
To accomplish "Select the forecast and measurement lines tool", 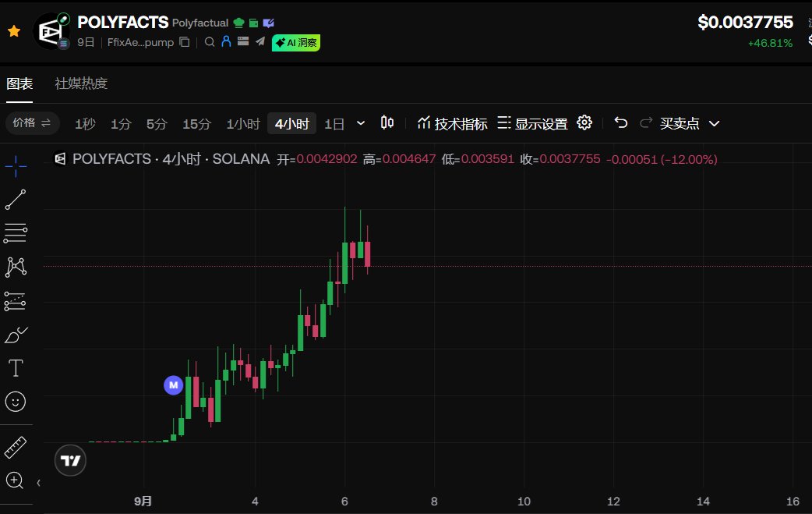I will 15,301.
